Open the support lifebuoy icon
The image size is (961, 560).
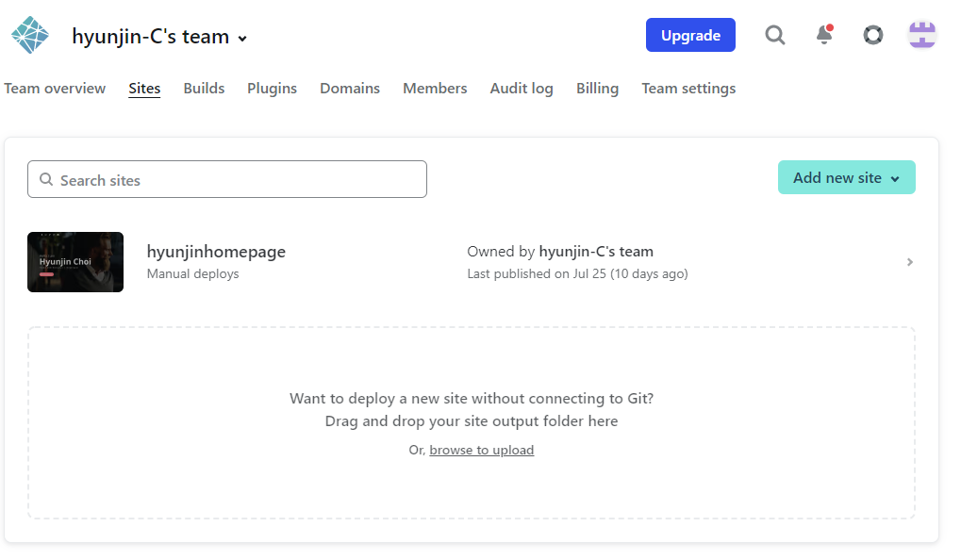(x=872, y=35)
